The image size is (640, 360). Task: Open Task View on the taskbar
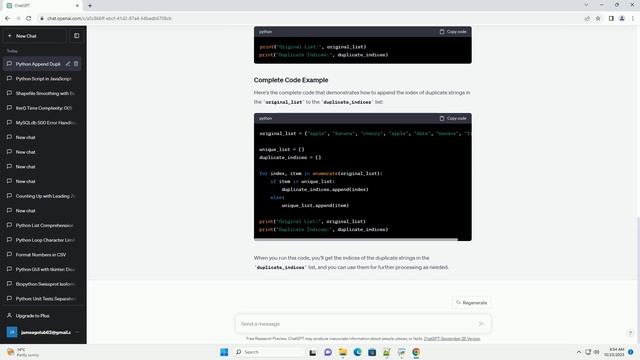coord(313,352)
